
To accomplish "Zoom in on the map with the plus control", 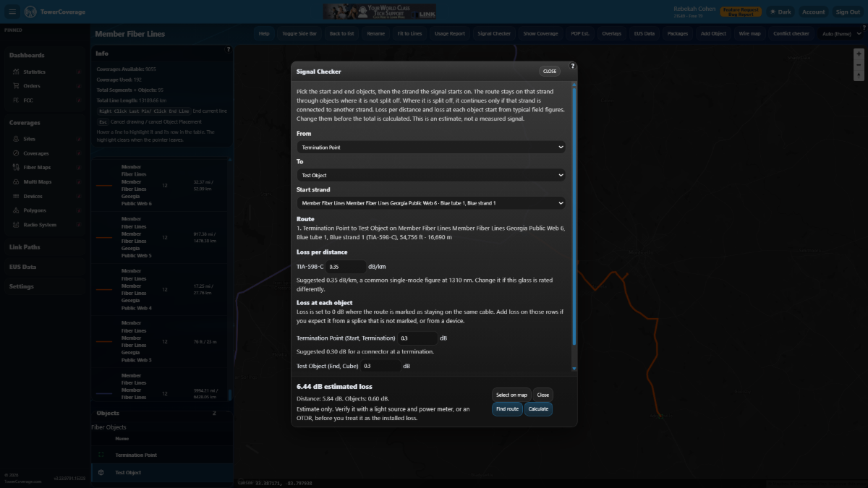I will 859,55.
